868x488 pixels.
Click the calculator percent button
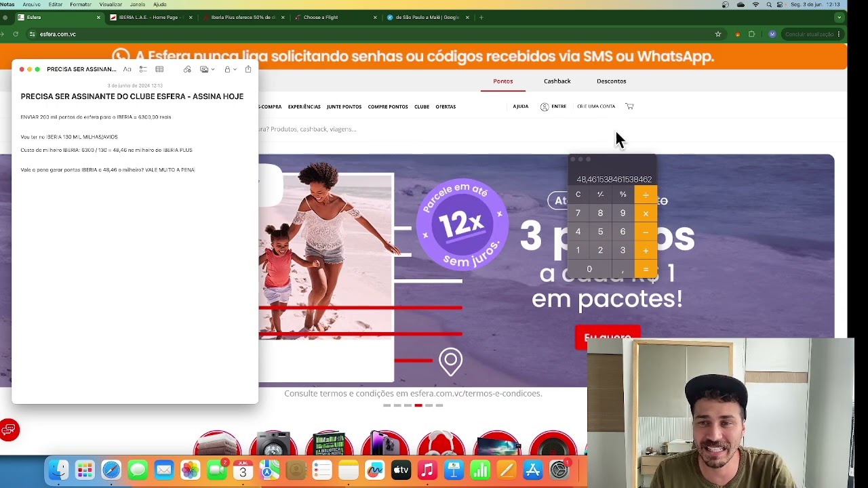click(x=623, y=195)
